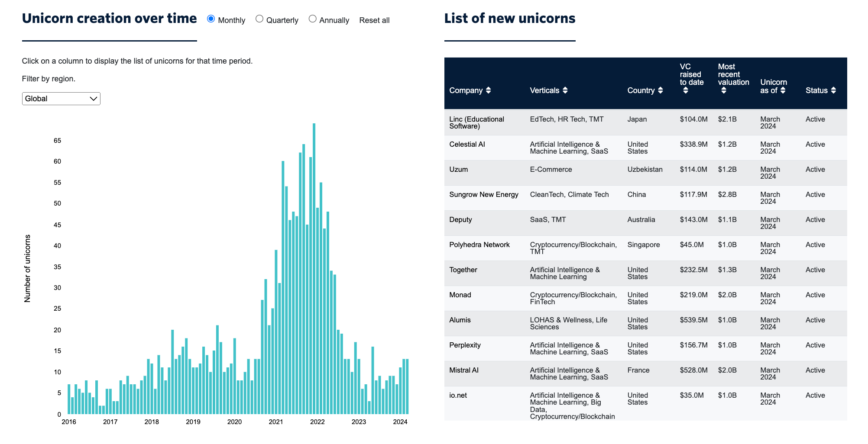Click the '$104.0M' VC raised value
The image size is (868, 444).
coord(693,119)
